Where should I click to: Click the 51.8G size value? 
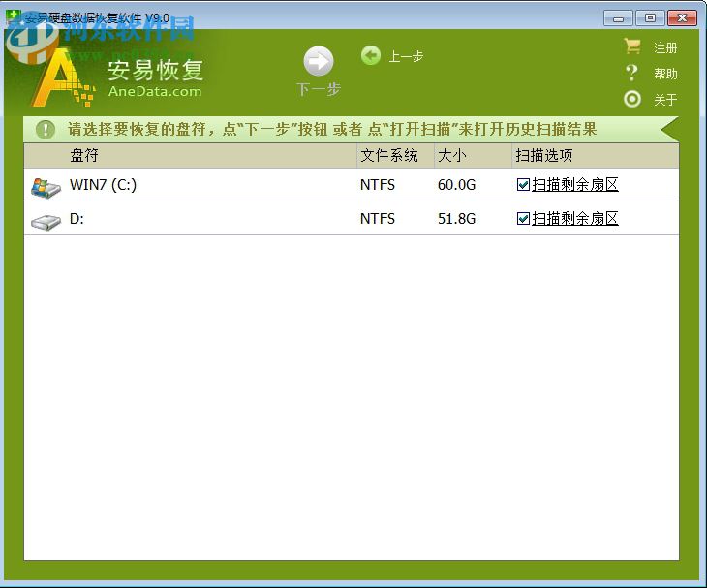[x=456, y=219]
